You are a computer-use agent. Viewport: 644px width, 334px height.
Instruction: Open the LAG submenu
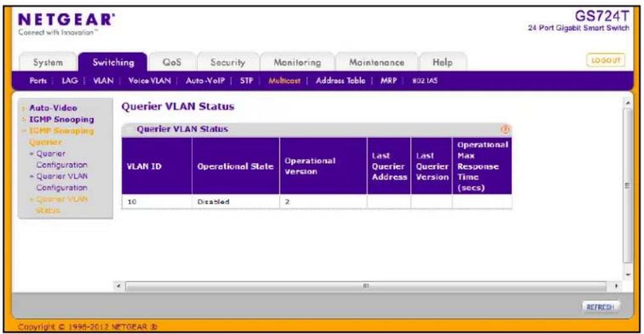click(x=70, y=80)
